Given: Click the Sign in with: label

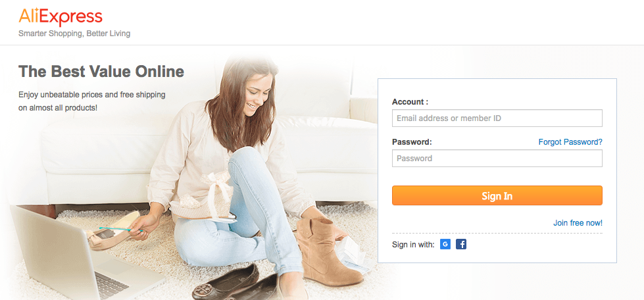Looking at the screenshot, I should pos(413,245).
